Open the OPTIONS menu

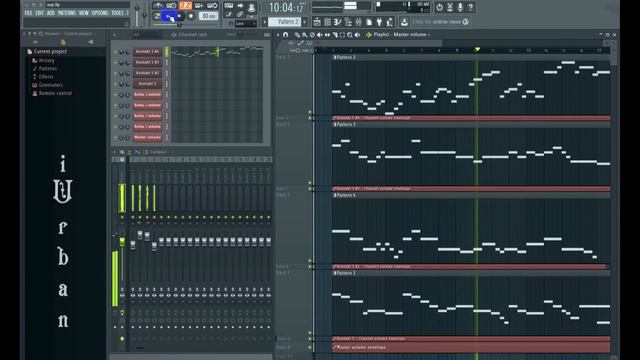(100, 13)
